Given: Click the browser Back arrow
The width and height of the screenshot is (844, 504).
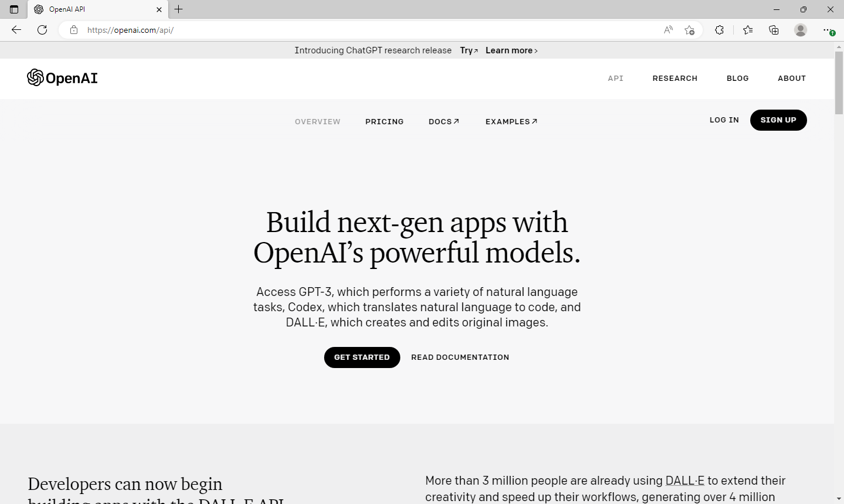Looking at the screenshot, I should point(16,30).
